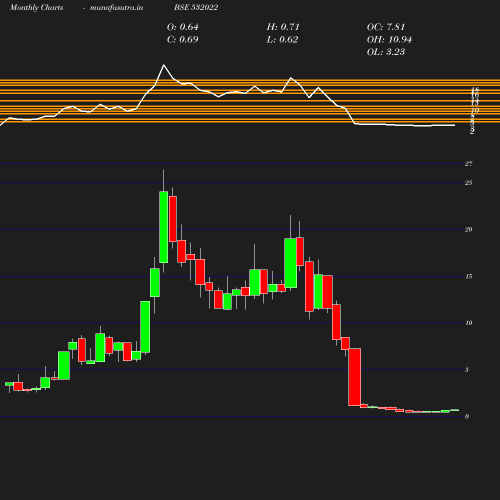Click the 'BSE 532022' stock code
Image resolution: width=500 pixels, height=500 pixels.
tap(196, 7)
